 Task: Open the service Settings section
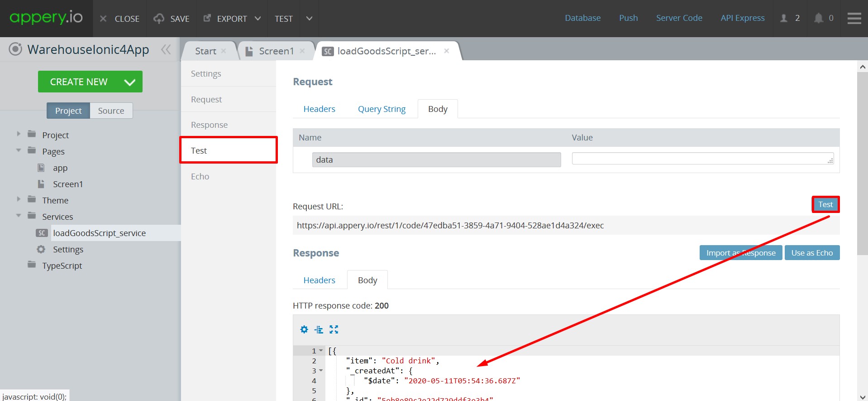(x=228, y=73)
